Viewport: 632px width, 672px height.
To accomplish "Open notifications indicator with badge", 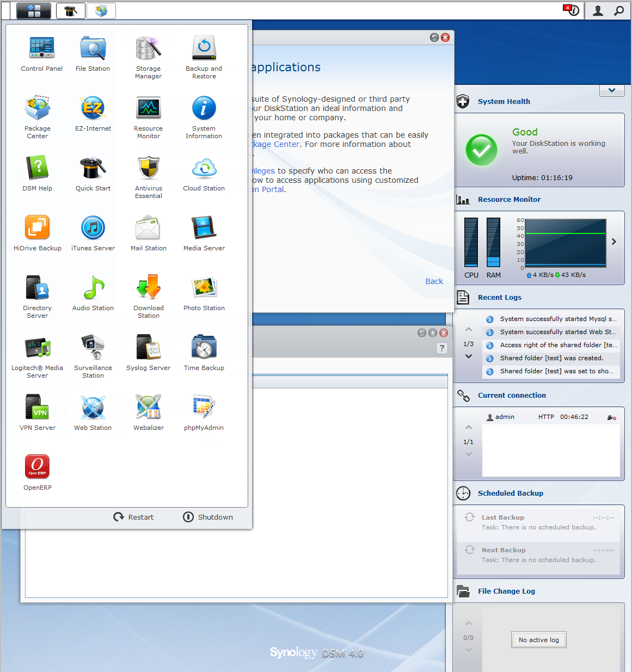I will (571, 10).
